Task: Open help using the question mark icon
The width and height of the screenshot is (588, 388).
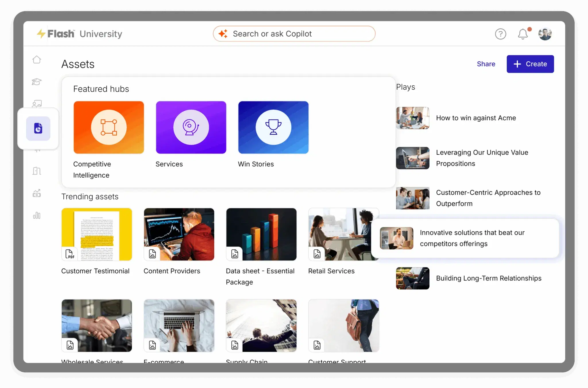Action: point(500,34)
